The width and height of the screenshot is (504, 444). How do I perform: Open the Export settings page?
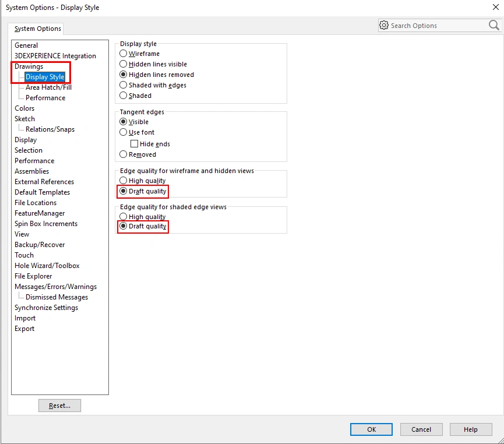24,328
